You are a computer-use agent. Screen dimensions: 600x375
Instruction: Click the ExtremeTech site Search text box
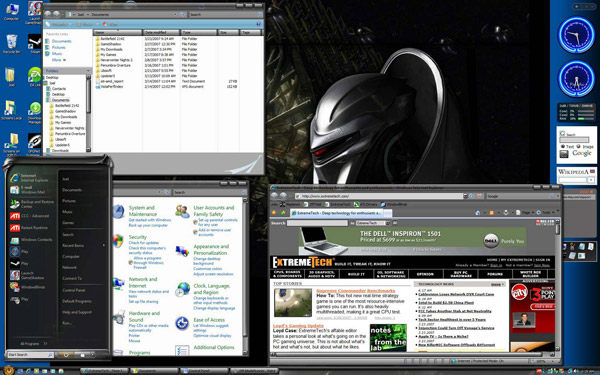click(318, 223)
